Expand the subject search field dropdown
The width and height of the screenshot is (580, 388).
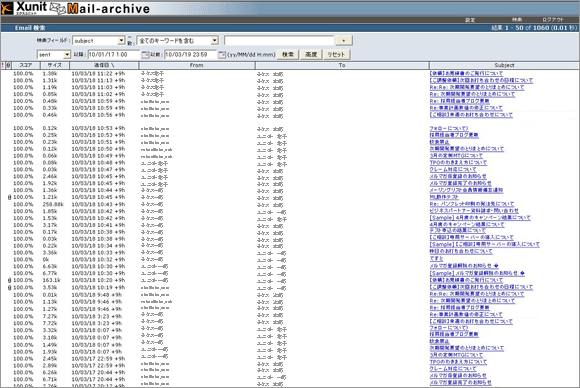[x=121, y=41]
